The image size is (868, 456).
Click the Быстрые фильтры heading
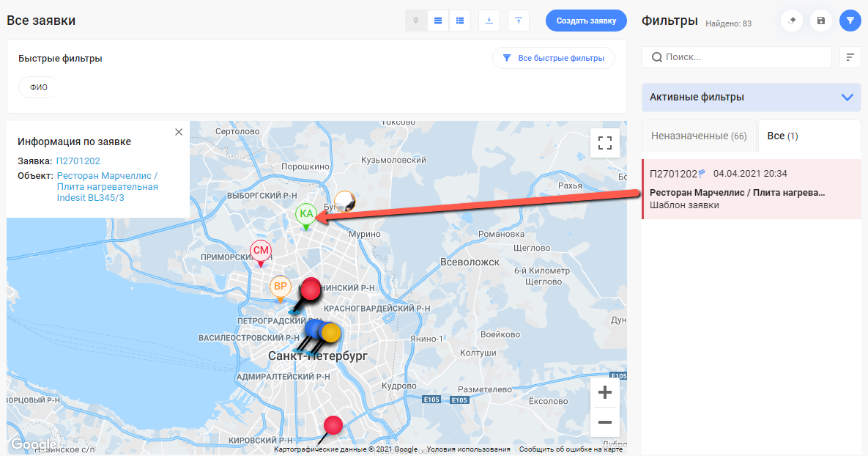[x=60, y=59]
